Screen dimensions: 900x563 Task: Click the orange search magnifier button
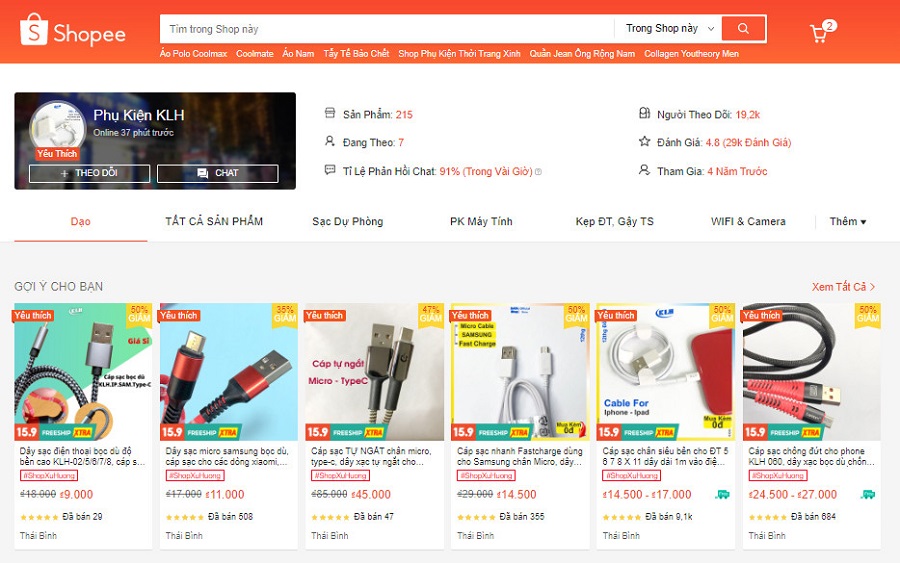[743, 29]
